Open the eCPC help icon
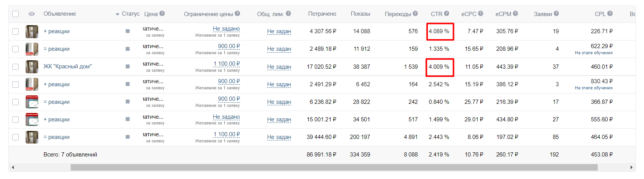The width and height of the screenshot is (644, 179). (480, 13)
